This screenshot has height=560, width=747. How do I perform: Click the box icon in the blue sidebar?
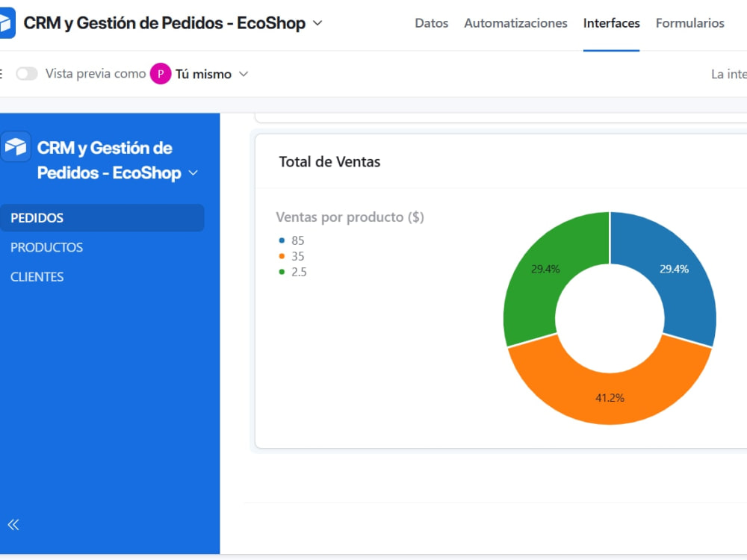tap(15, 146)
